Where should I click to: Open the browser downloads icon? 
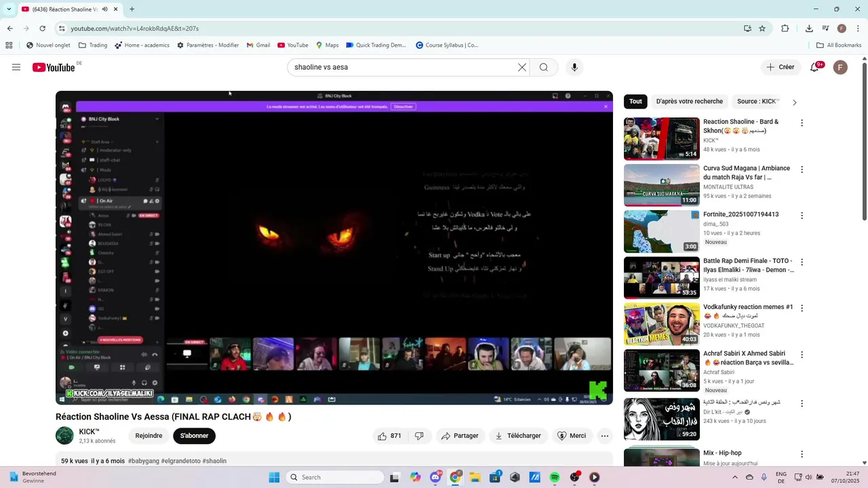[809, 28]
